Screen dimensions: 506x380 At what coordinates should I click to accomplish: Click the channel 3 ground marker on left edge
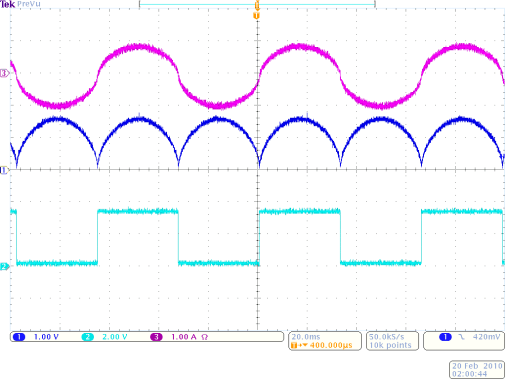(x=4, y=73)
